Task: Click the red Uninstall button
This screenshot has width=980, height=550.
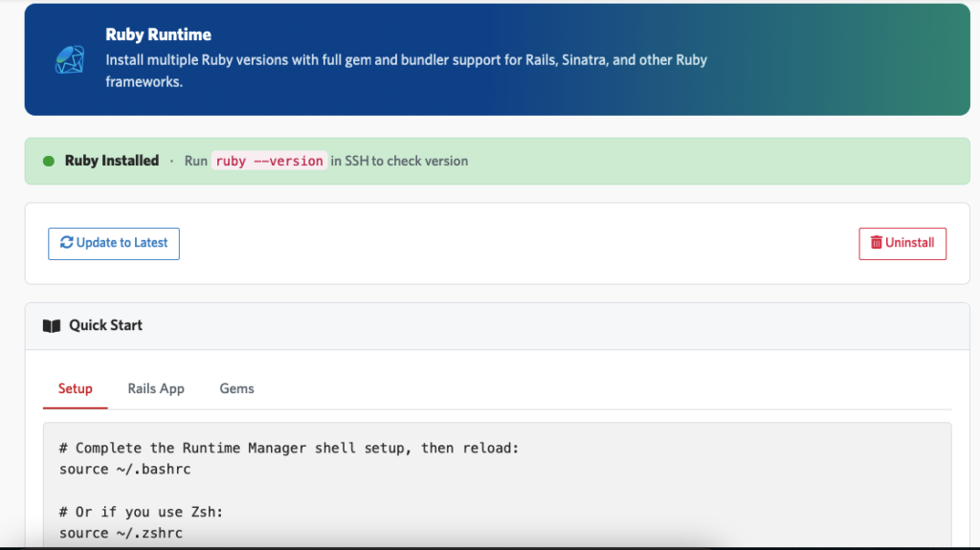Action: click(902, 244)
